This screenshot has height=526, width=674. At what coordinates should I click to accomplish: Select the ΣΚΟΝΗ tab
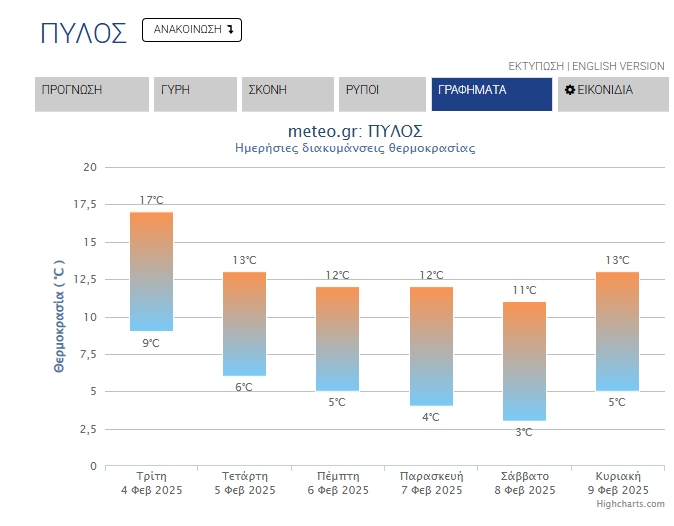coord(288,94)
